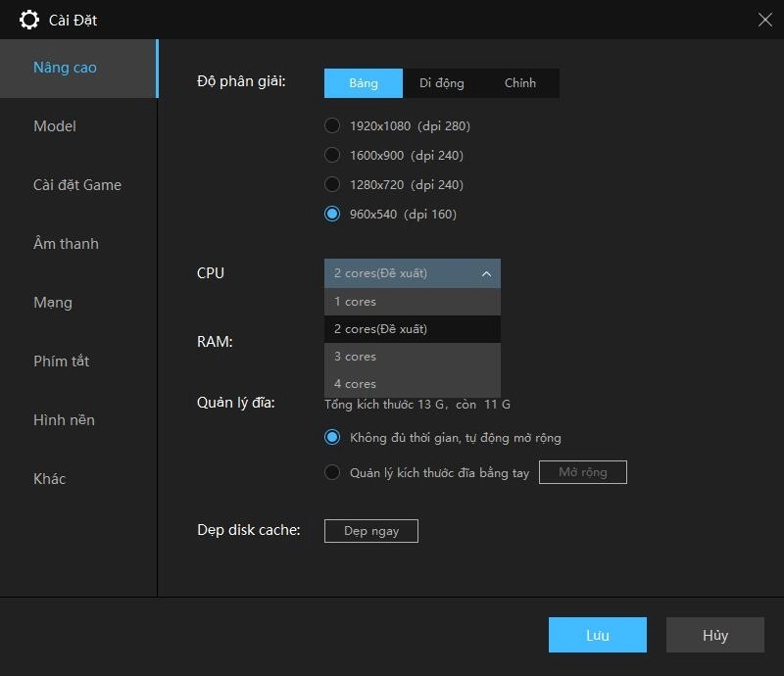Enable "Quản lý kích thước đĩa bằng tay"

coord(332,472)
